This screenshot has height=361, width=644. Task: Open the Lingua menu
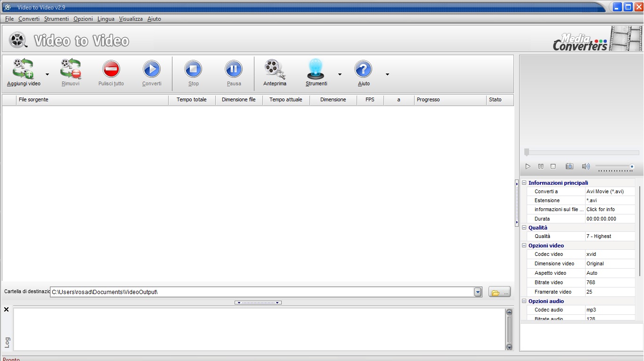106,19
